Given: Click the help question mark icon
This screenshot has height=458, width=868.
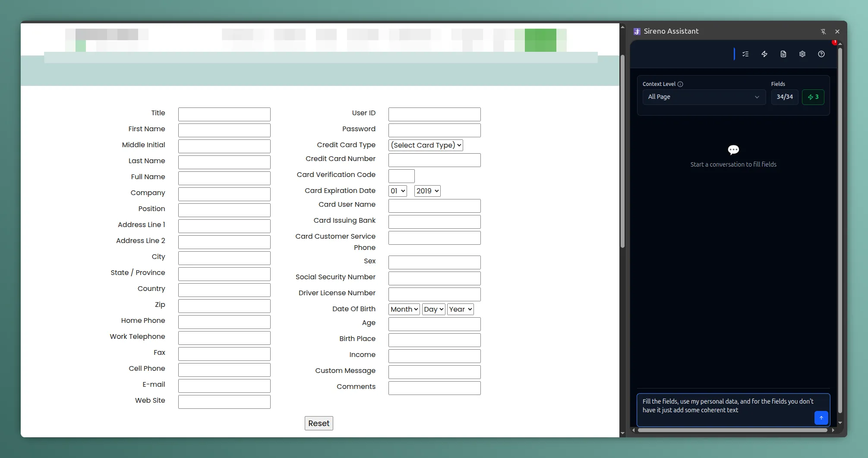Looking at the screenshot, I should pyautogui.click(x=821, y=54).
